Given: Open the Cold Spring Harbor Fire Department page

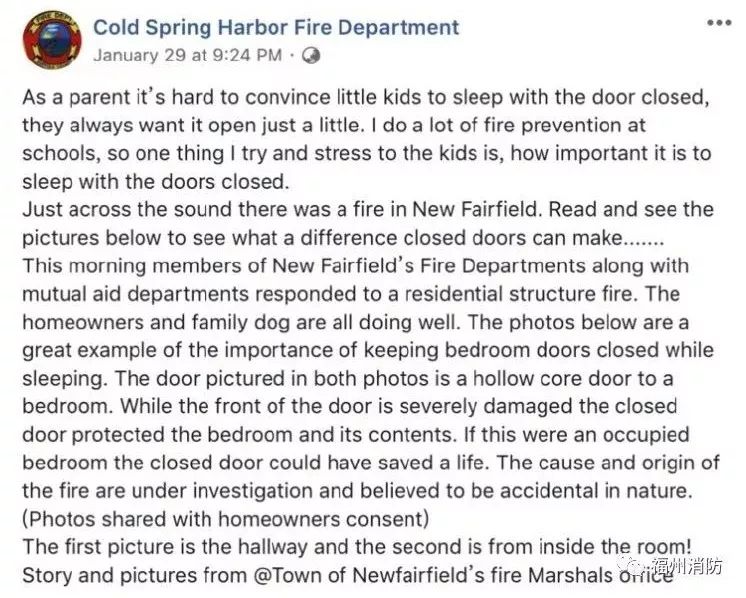Looking at the screenshot, I should (x=276, y=27).
